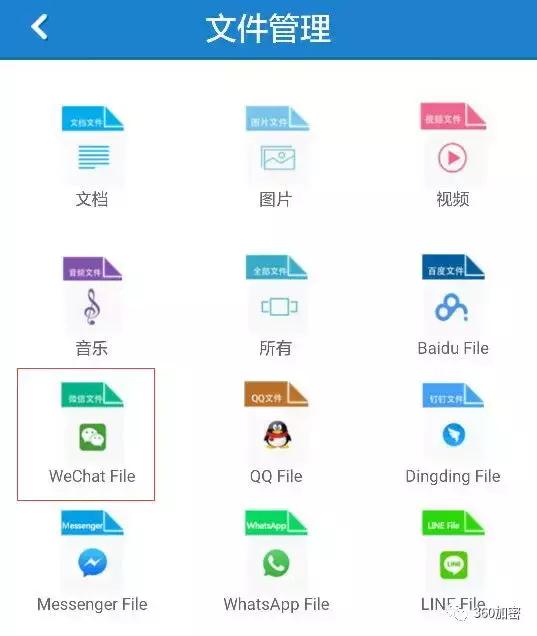Tap the Dingding blue wing icon
This screenshot has height=636, width=537.
point(453,434)
